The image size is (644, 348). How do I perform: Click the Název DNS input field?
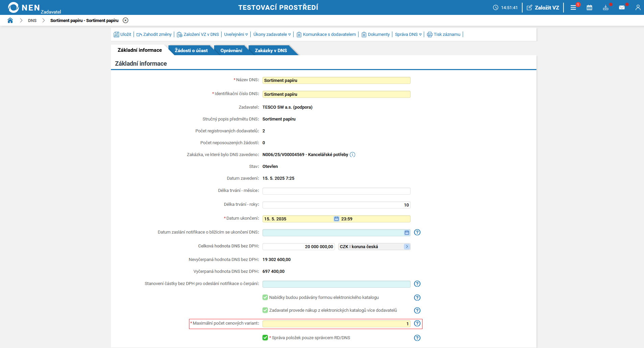click(x=336, y=80)
